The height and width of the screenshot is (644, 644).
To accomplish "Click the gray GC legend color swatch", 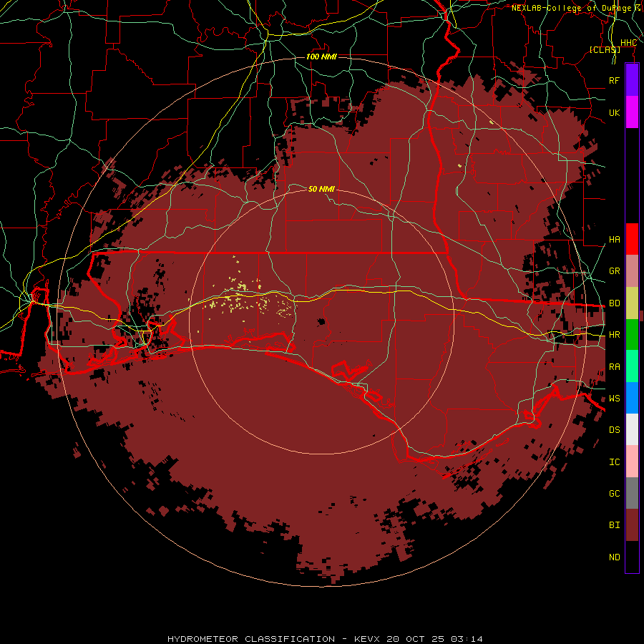I will tap(632, 493).
